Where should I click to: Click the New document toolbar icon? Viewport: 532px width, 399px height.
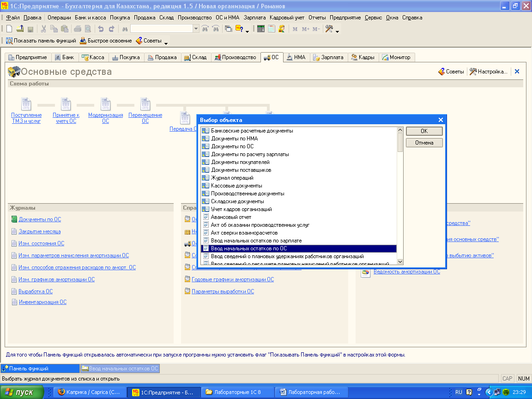point(9,29)
